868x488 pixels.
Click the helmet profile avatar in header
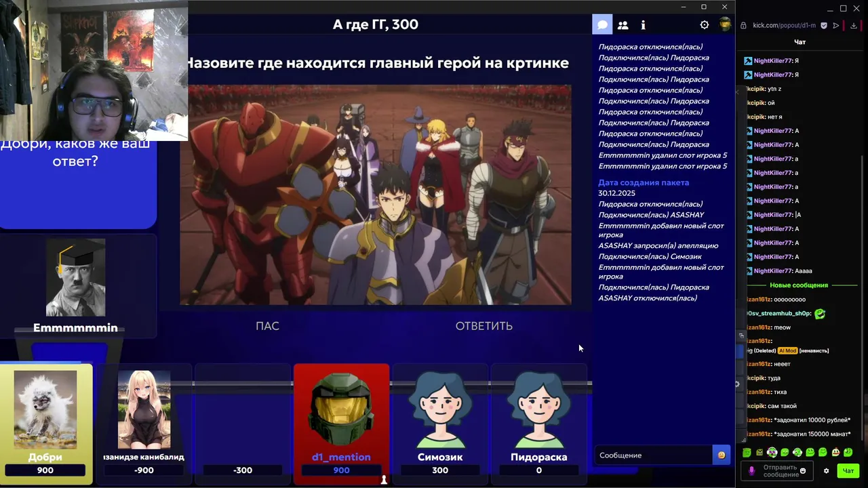coord(725,24)
